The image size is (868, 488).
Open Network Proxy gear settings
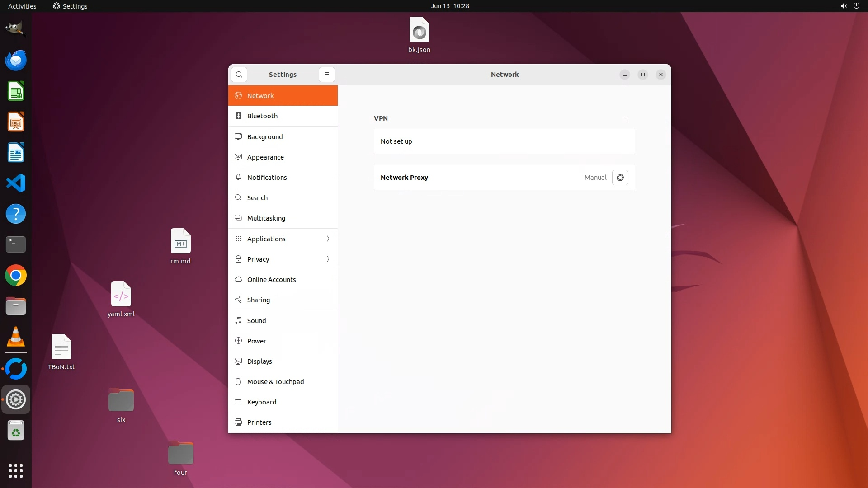620,178
